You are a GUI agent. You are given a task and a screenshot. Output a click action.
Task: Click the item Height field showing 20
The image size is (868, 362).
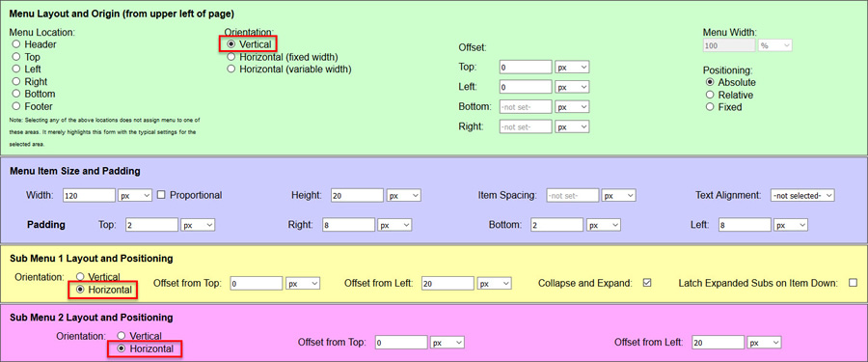point(358,195)
